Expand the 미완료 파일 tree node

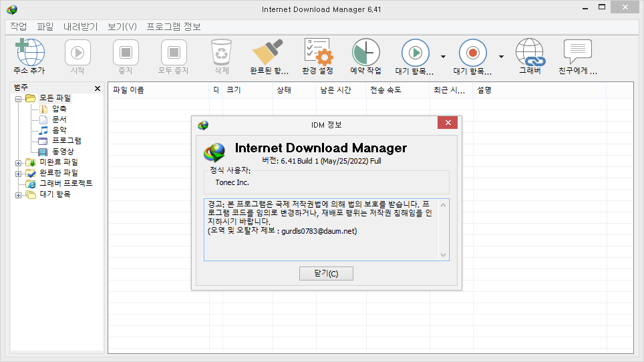[x=19, y=163]
